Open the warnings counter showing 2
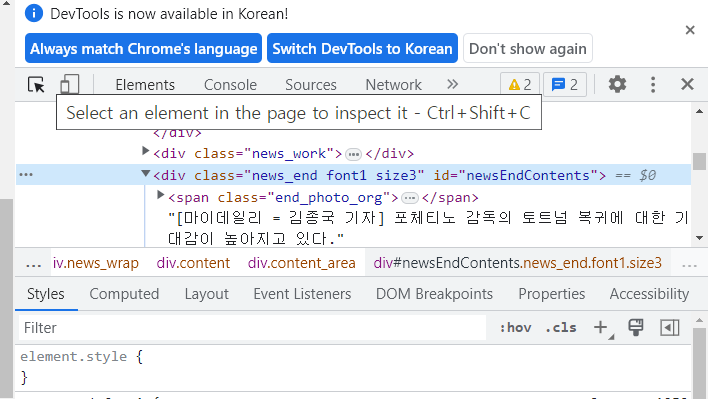The width and height of the screenshot is (708, 399). click(520, 84)
